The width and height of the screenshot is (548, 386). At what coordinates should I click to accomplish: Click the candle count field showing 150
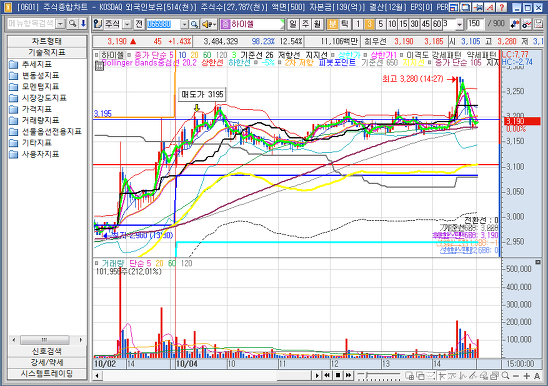tap(475, 24)
